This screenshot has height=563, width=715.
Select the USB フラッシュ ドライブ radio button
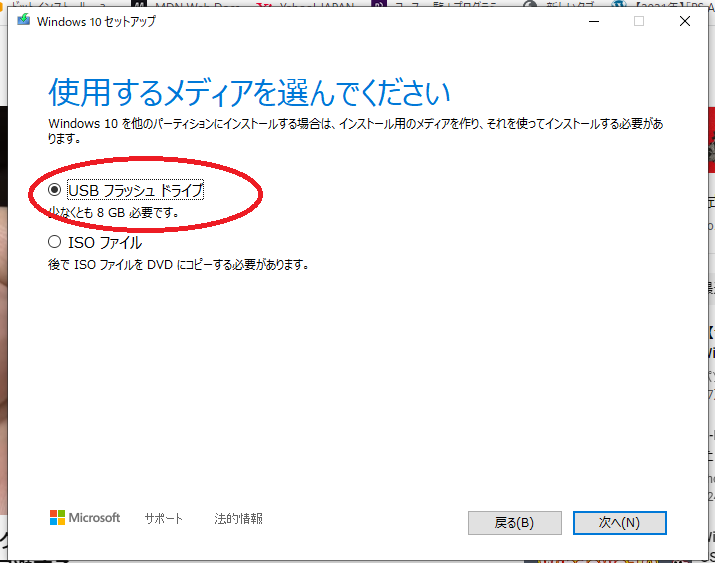54,190
